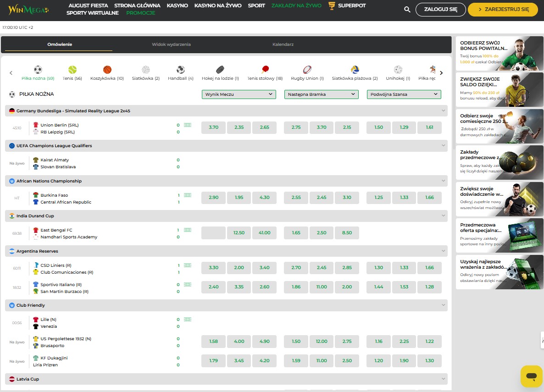This screenshot has height=392, width=544.
Task: Click the Superpot trophy icon
Action: point(332,6)
